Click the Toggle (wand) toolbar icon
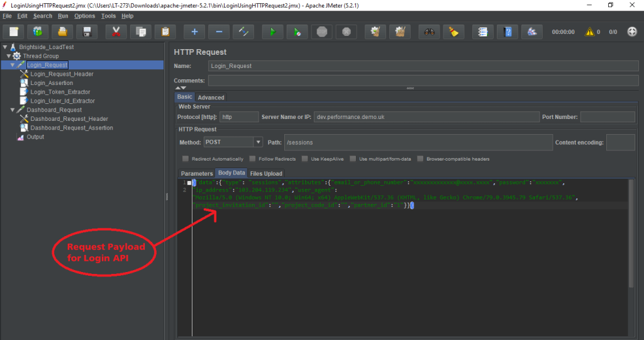 pyautogui.click(x=242, y=31)
